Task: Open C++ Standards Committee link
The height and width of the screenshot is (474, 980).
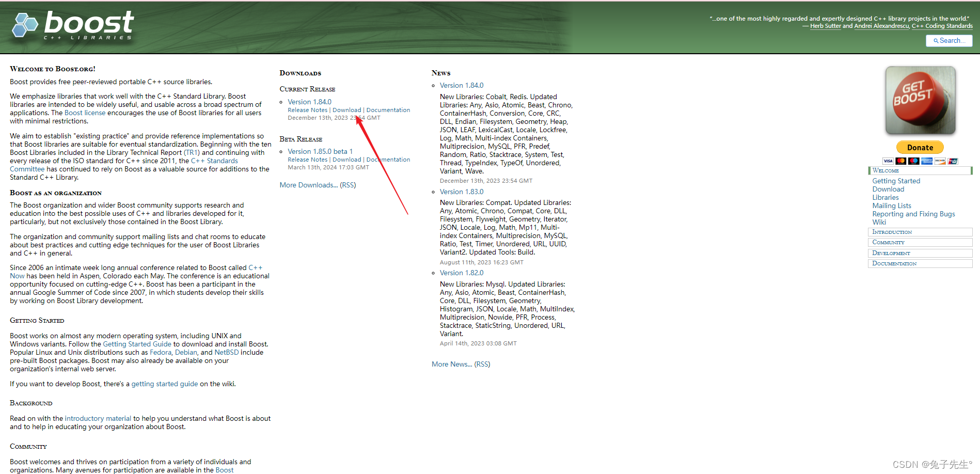Action: (124, 165)
